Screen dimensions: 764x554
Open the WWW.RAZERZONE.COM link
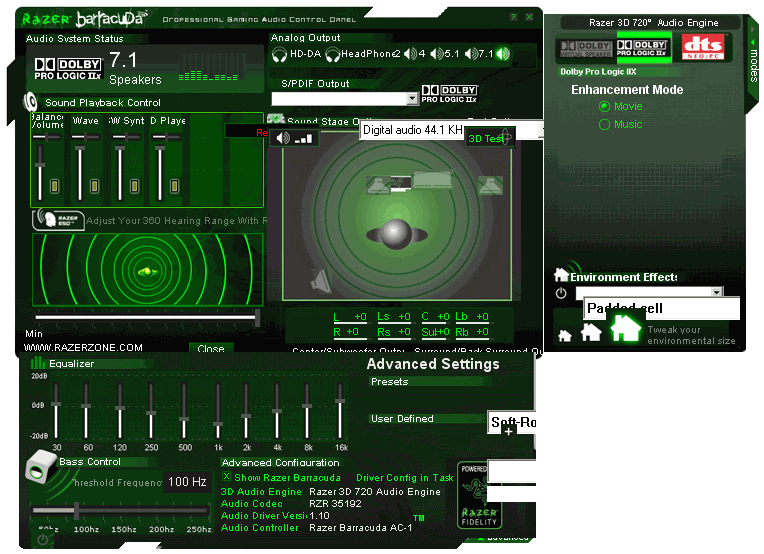click(x=83, y=347)
